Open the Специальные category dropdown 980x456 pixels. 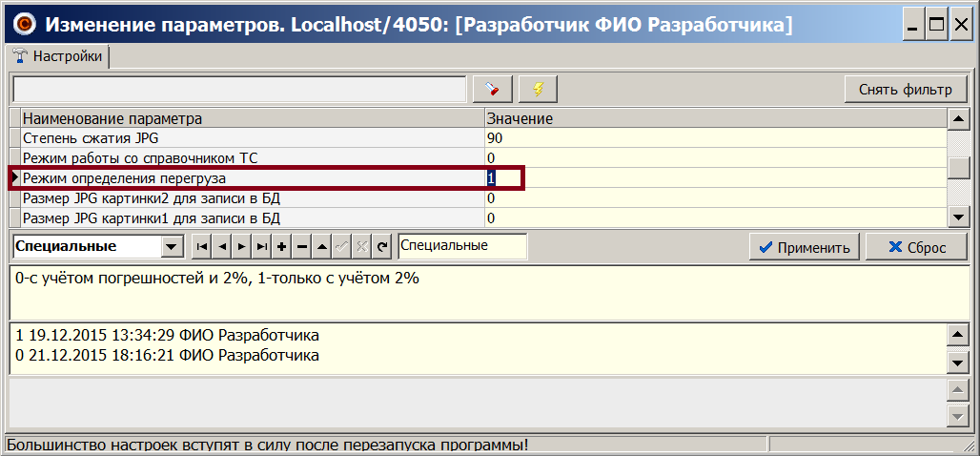pos(172,247)
